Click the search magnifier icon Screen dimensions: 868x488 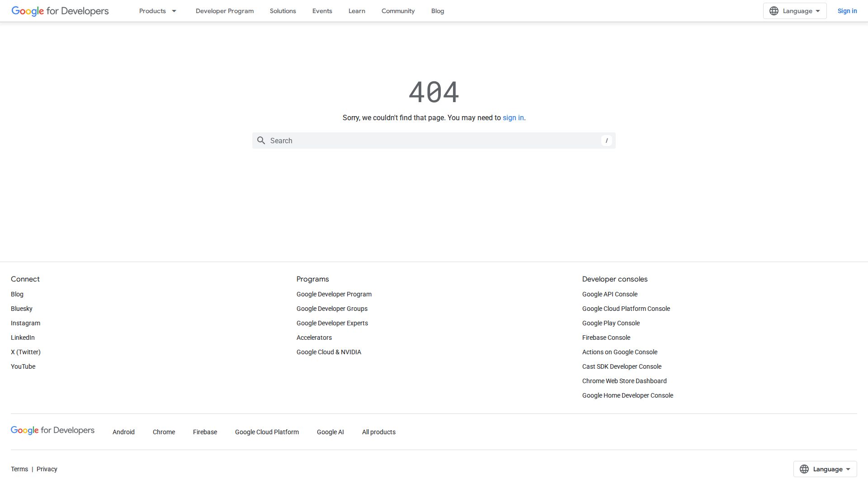click(x=261, y=141)
